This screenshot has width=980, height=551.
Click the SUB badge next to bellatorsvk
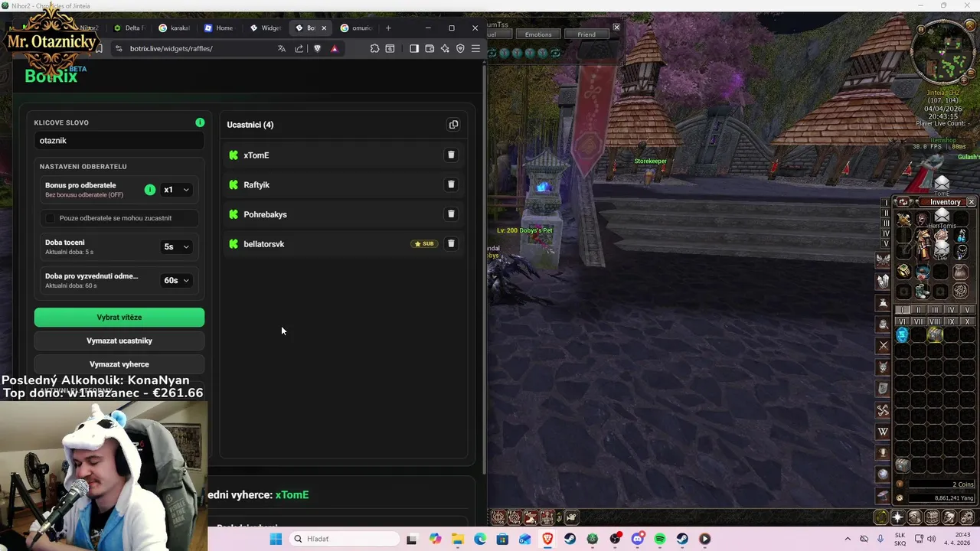point(424,243)
